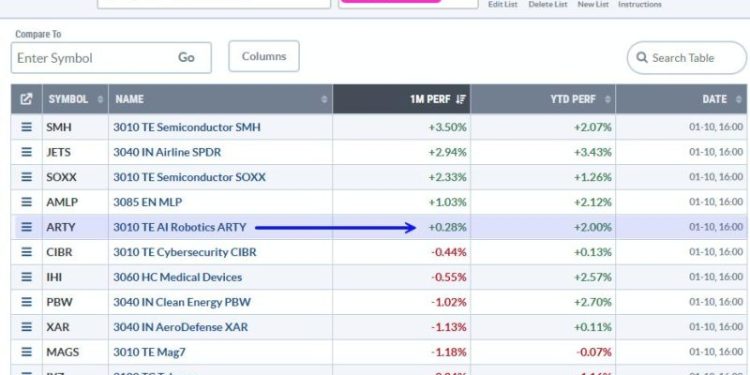The width and height of the screenshot is (750, 375).
Task: Click the +2.57% YTD value for IHI
Action: point(593,277)
